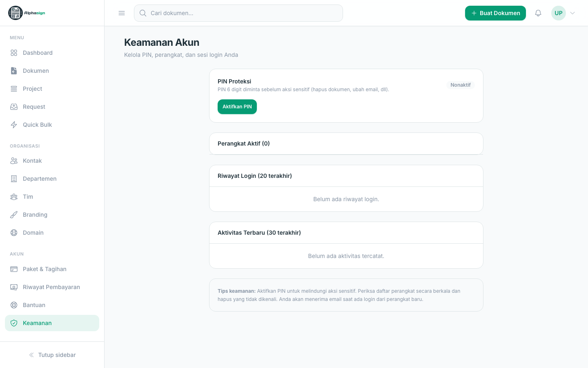Click the Domain globe icon

point(14,233)
